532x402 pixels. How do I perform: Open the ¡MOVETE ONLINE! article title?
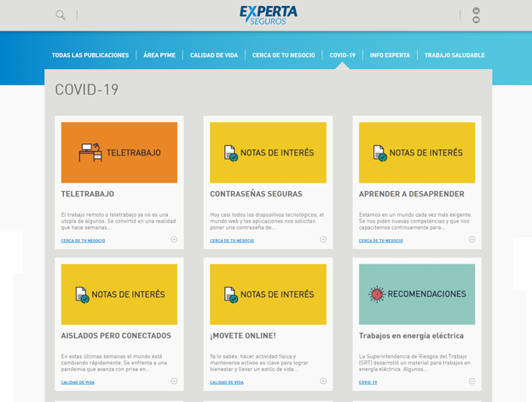(x=243, y=335)
